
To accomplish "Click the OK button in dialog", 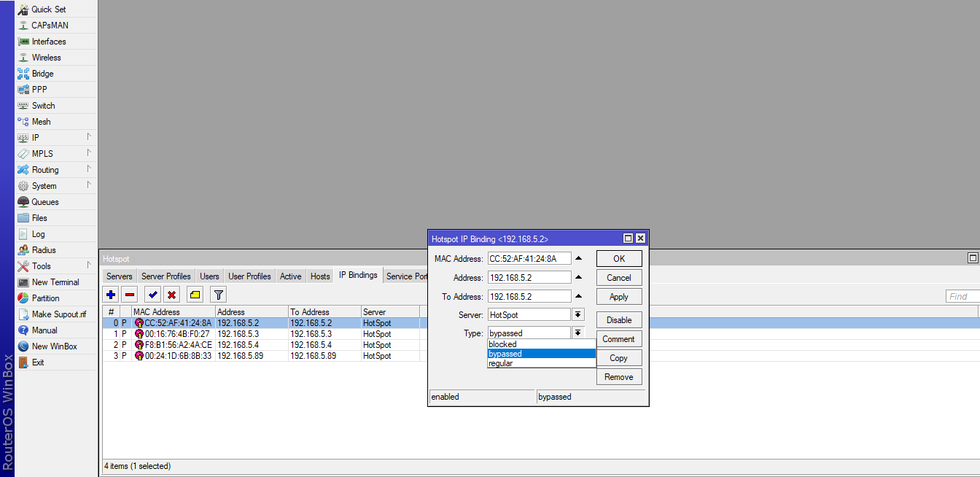I will tap(619, 259).
